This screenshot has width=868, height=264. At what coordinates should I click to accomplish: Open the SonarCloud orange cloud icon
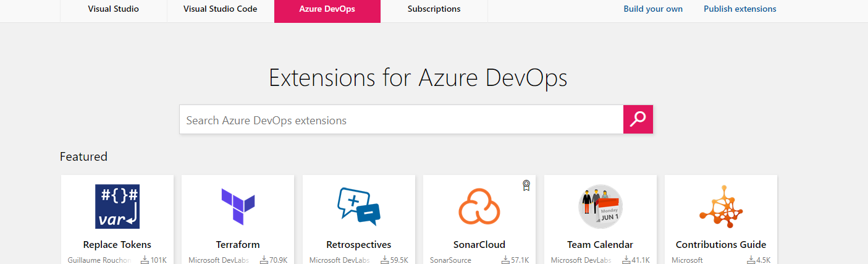click(x=479, y=207)
